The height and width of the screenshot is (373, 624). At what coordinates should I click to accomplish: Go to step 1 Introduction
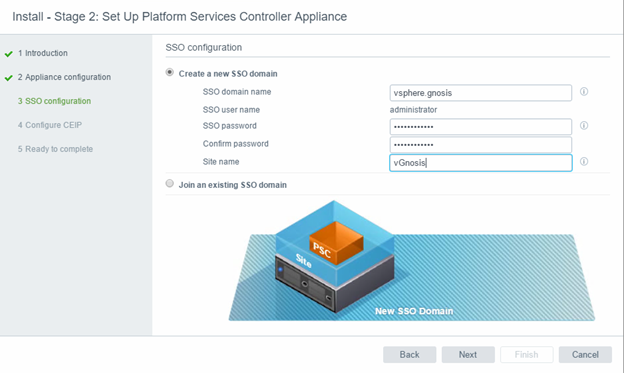coord(43,53)
